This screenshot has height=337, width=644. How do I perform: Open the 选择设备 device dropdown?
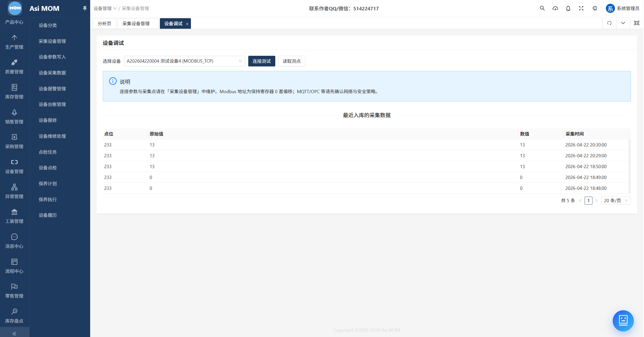pyautogui.click(x=184, y=61)
